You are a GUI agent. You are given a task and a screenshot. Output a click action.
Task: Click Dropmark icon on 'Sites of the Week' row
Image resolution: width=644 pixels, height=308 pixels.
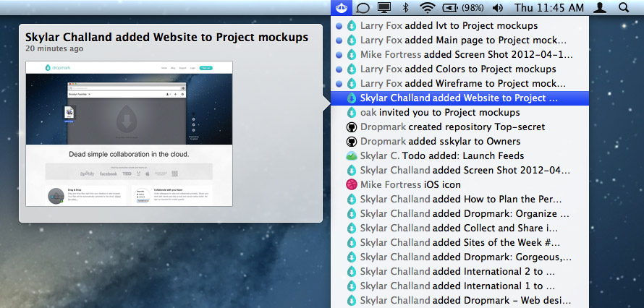coord(351,242)
